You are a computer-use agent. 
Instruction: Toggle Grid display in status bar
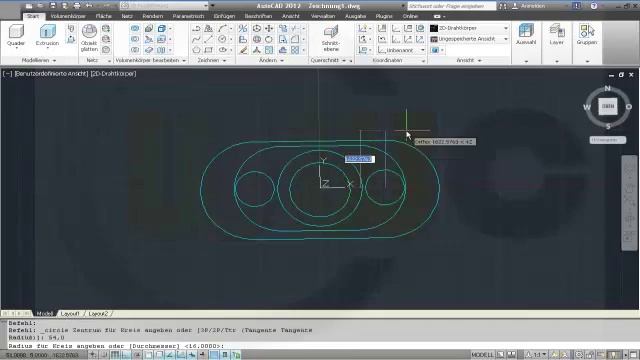click(x=115, y=355)
